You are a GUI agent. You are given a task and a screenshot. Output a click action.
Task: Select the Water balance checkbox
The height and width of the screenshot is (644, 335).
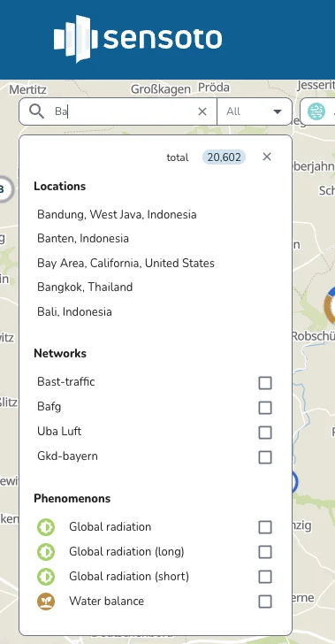(265, 602)
